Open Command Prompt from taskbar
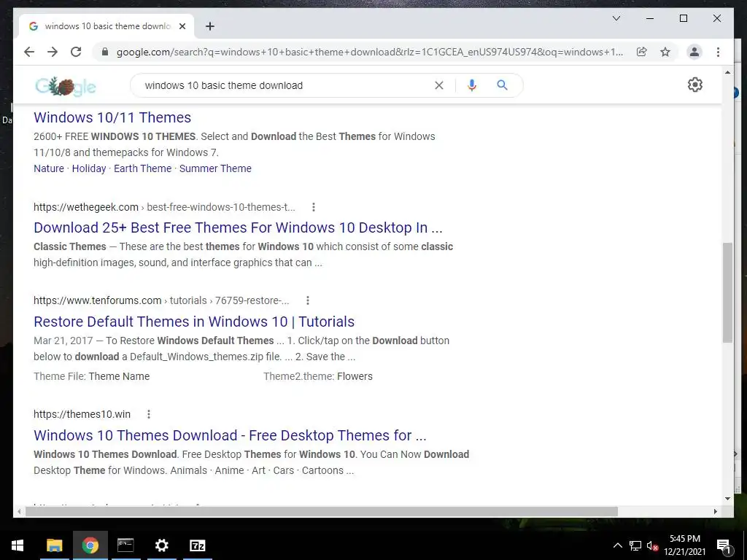 125,545
